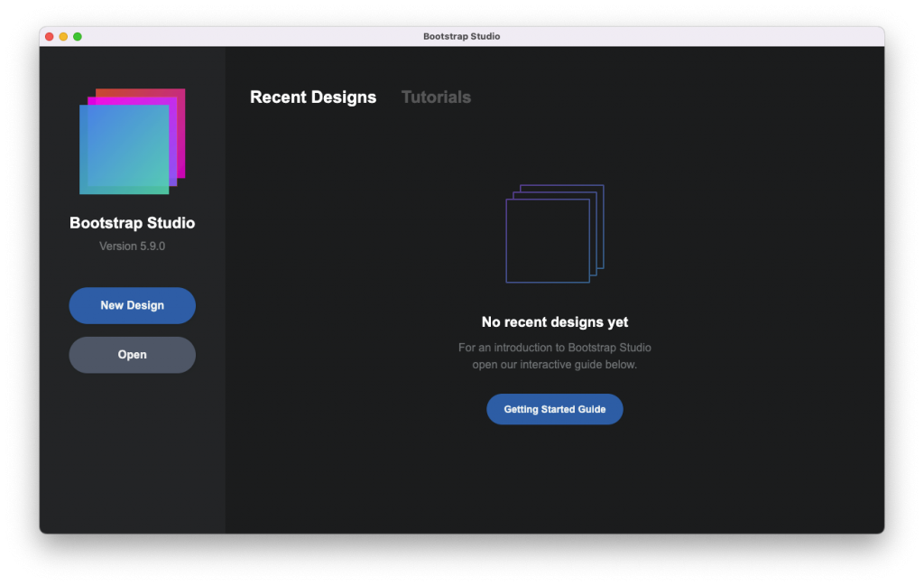Maximize the window with green button
Screen dimensions: 924x586
click(78, 36)
